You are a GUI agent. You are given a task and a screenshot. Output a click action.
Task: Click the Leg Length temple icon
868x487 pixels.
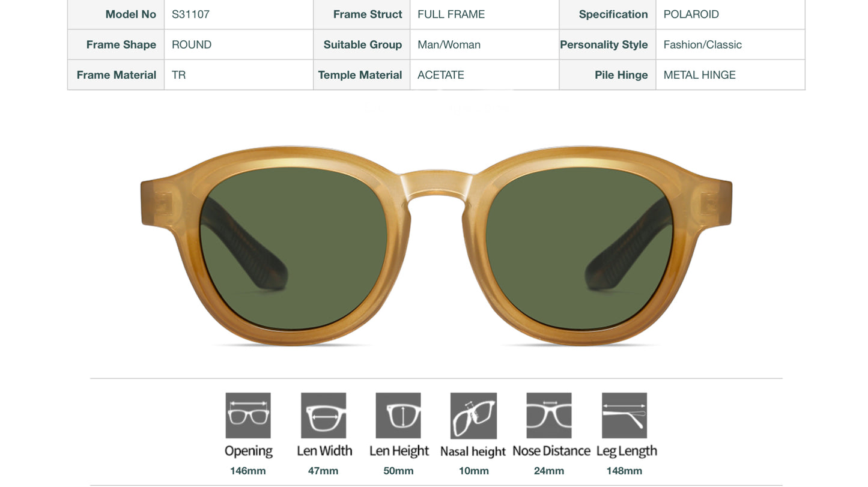[624, 415]
